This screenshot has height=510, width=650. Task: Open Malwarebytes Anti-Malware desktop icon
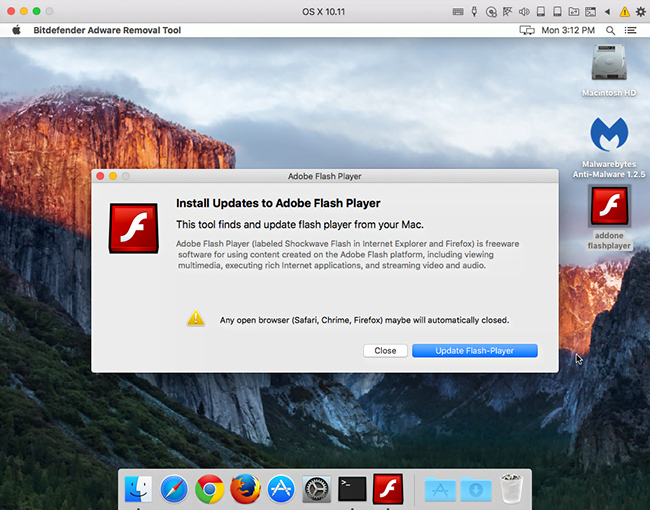[609, 135]
